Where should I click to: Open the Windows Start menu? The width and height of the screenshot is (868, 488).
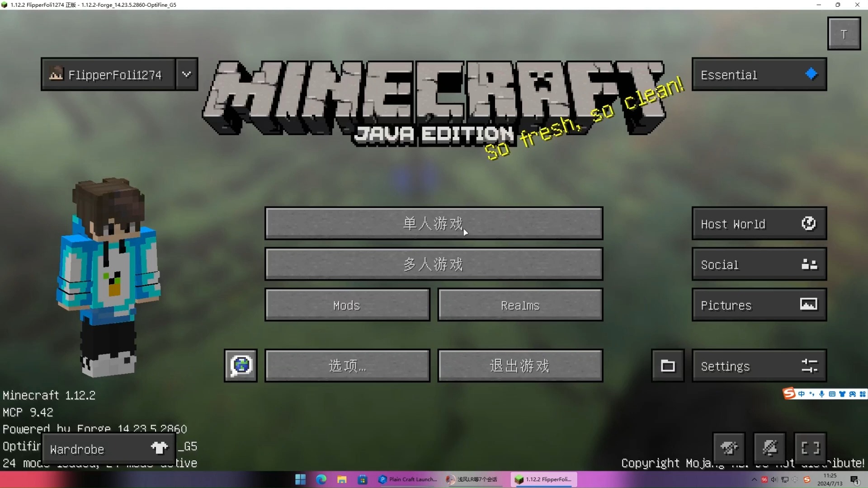click(300, 479)
